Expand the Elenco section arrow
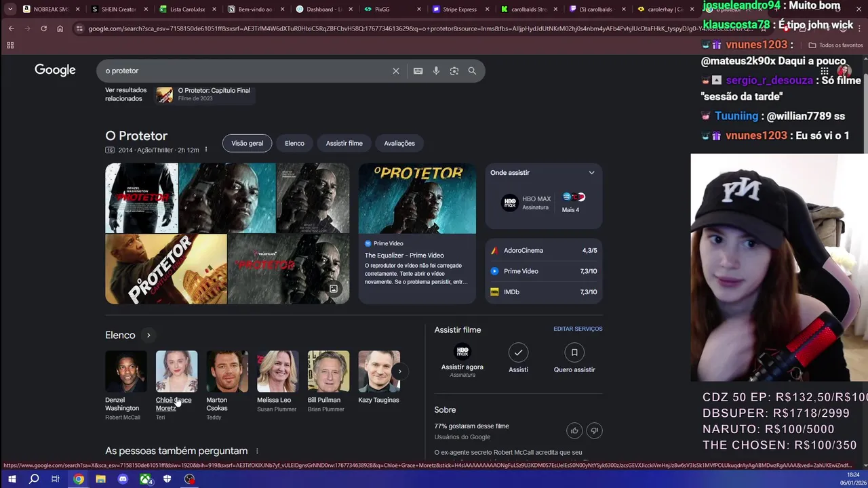Image resolution: width=868 pixels, height=488 pixels. (149, 335)
